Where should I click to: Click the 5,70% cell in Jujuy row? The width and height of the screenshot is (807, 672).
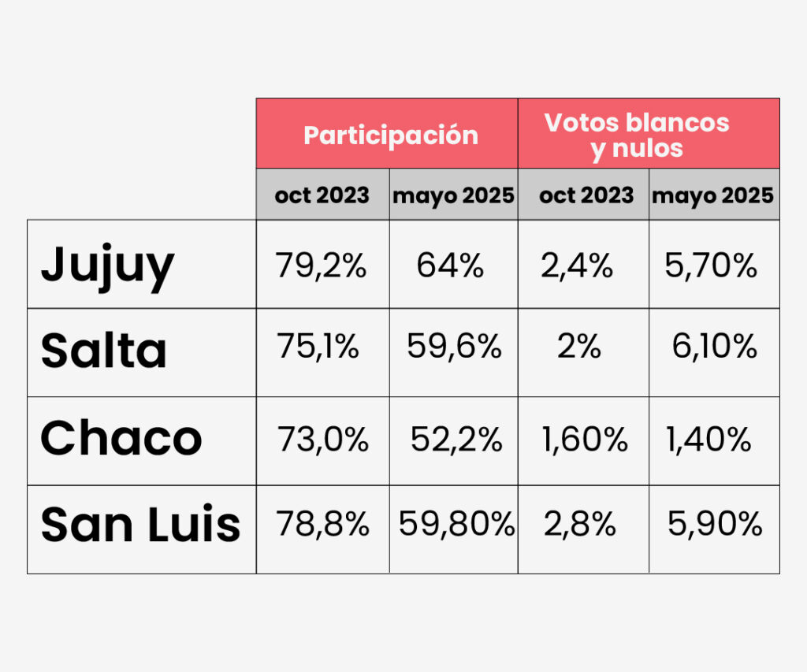pyautogui.click(x=710, y=266)
